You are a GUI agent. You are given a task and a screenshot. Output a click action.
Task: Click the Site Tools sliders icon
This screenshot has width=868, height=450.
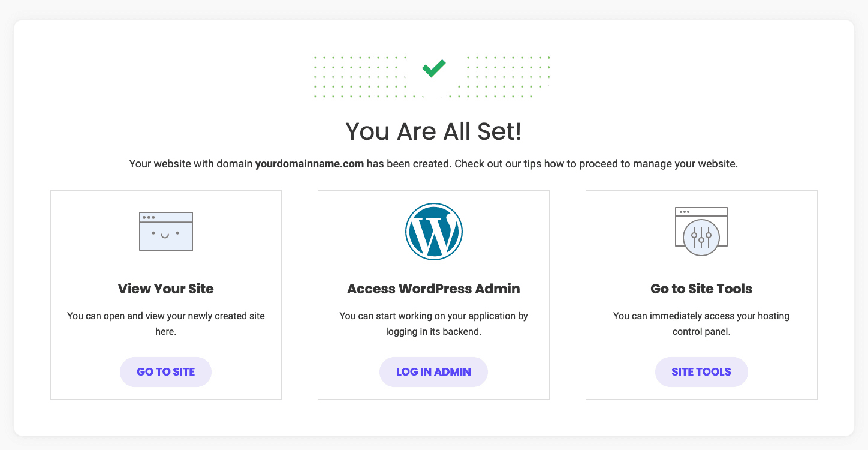pos(701,232)
